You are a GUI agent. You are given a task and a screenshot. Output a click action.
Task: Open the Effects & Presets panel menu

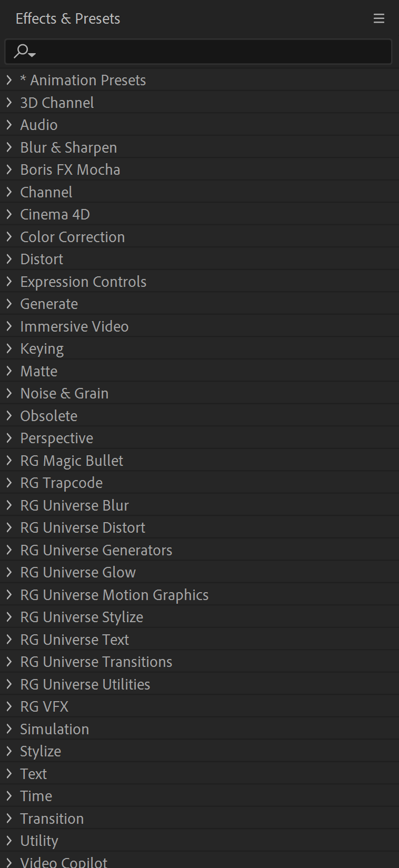379,19
